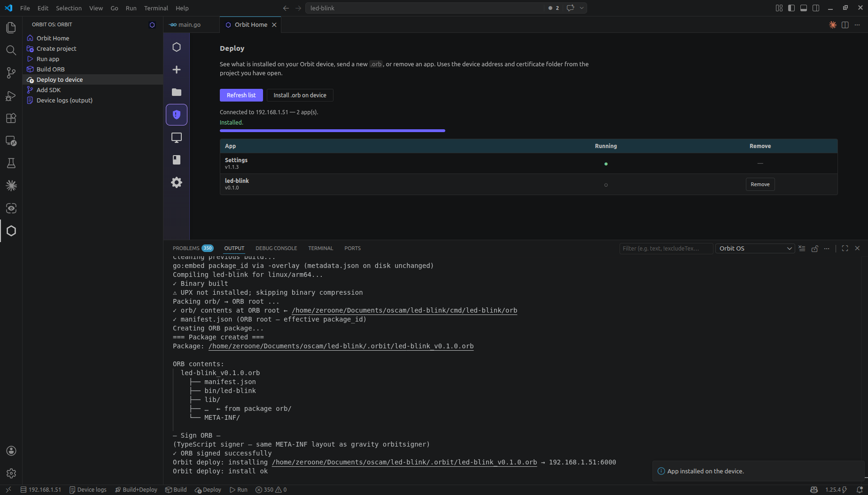Switch to the PORTS panel tab
The image size is (868, 495).
pos(352,248)
